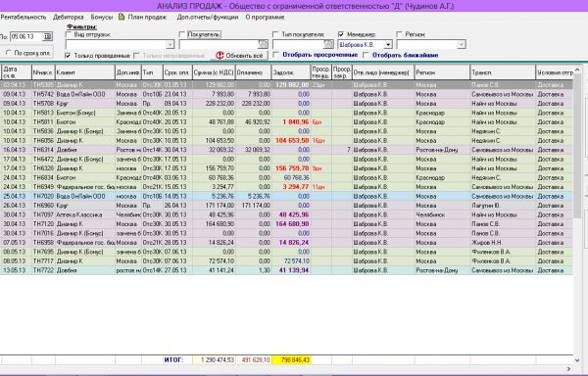Click the total sum cell 1 290 474,53

click(214, 360)
